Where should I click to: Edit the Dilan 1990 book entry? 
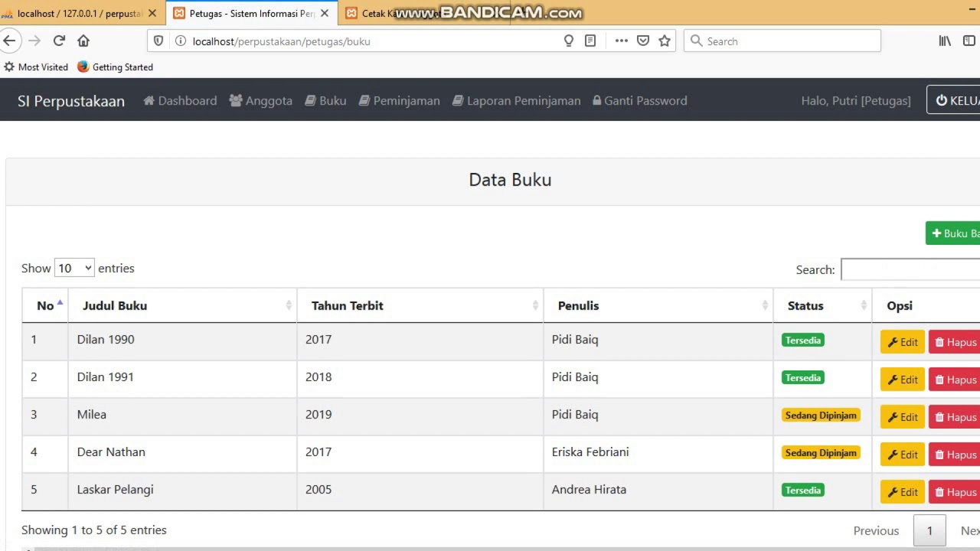coord(903,342)
